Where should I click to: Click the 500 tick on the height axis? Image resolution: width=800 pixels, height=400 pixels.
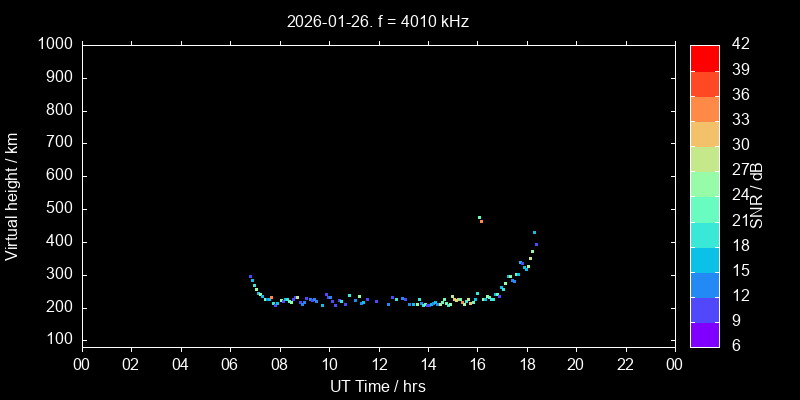59,209
